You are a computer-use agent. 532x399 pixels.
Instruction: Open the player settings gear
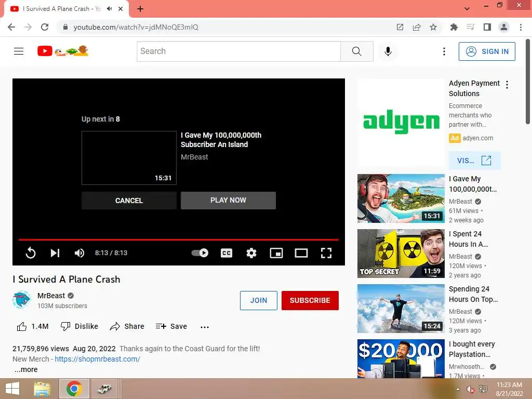click(251, 253)
